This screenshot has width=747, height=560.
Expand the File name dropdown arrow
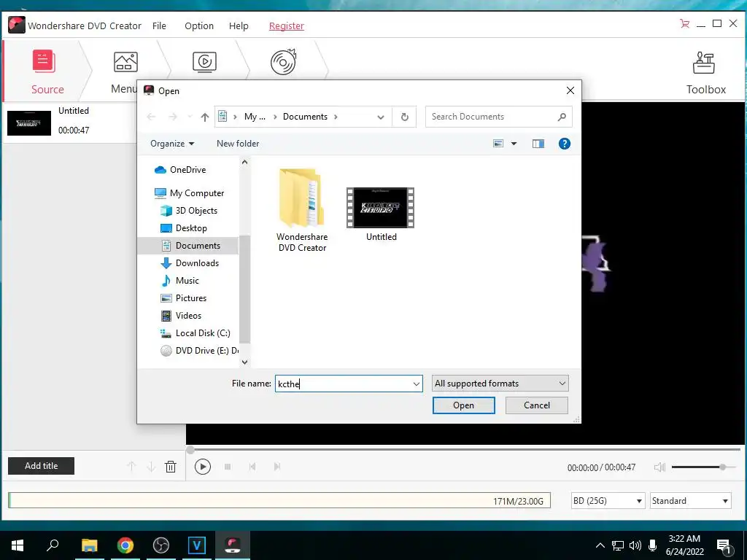(417, 384)
